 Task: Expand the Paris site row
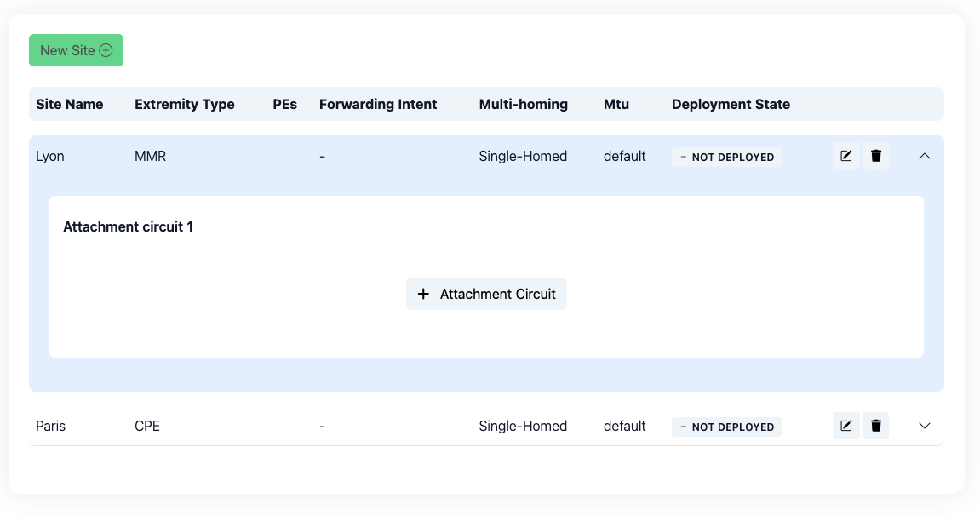[x=925, y=426]
